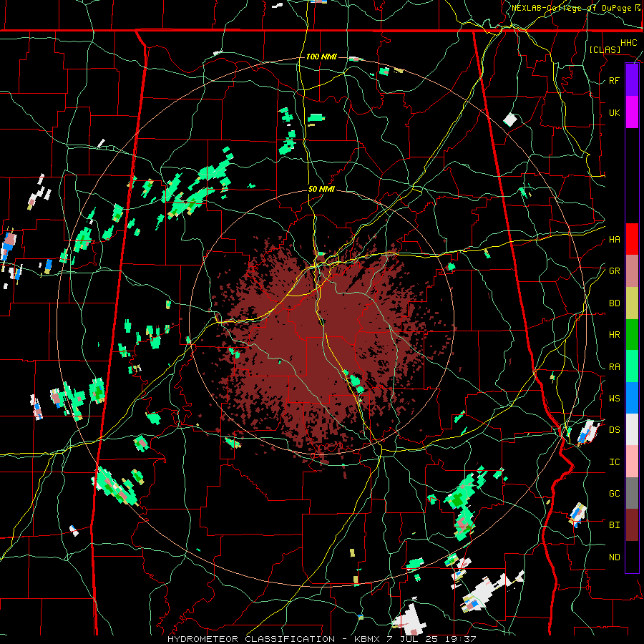Click the DS legend label
The image size is (644, 644).
(x=614, y=430)
